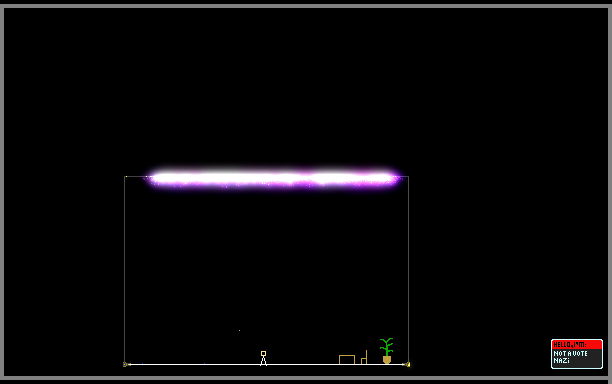The height and width of the screenshot is (384, 612).
Task: Select the yellow outlined table
Action: click(347, 359)
